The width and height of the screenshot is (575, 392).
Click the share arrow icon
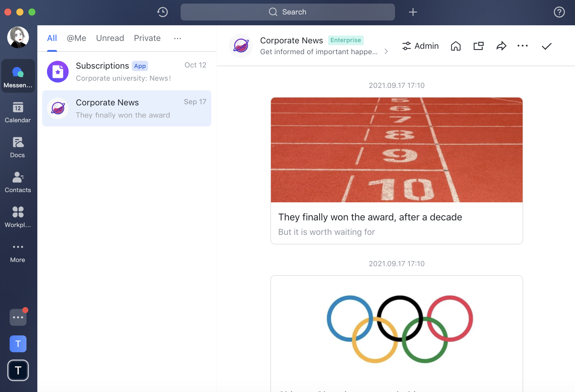pyautogui.click(x=501, y=46)
